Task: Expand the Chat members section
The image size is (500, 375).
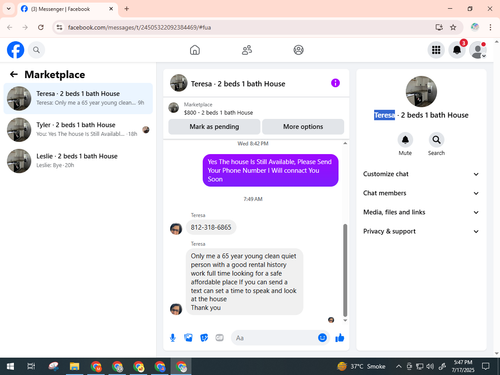Action: click(x=421, y=193)
